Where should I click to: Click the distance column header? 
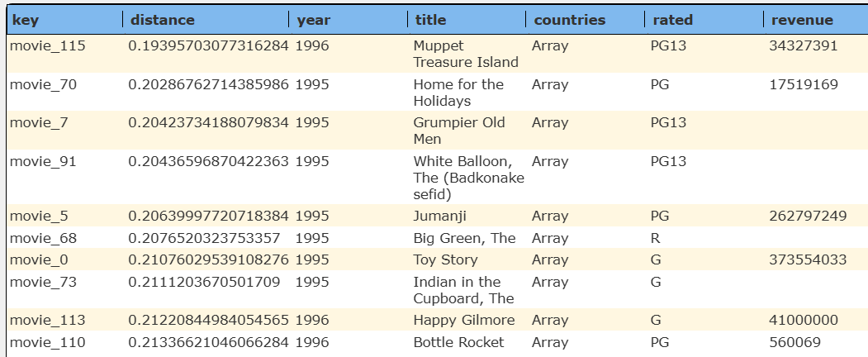click(163, 20)
